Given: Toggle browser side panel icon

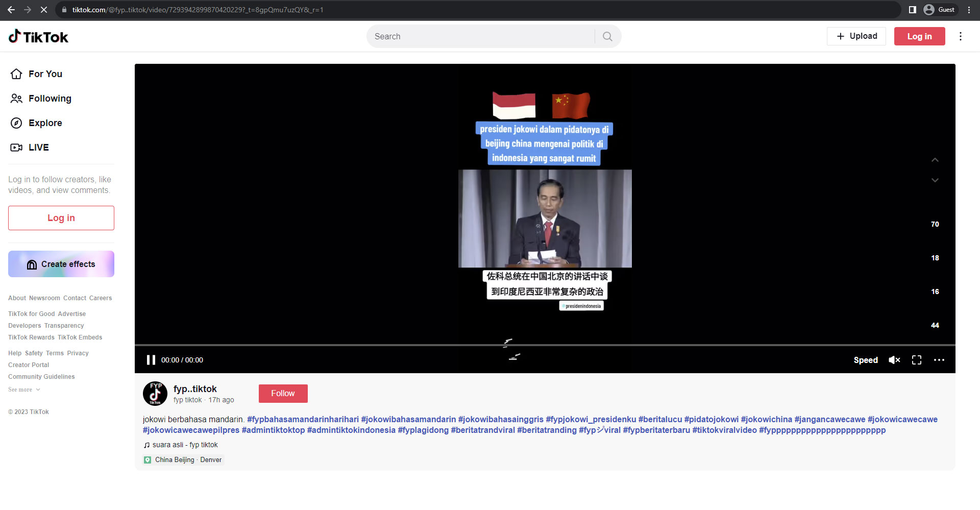Looking at the screenshot, I should 913,10.
